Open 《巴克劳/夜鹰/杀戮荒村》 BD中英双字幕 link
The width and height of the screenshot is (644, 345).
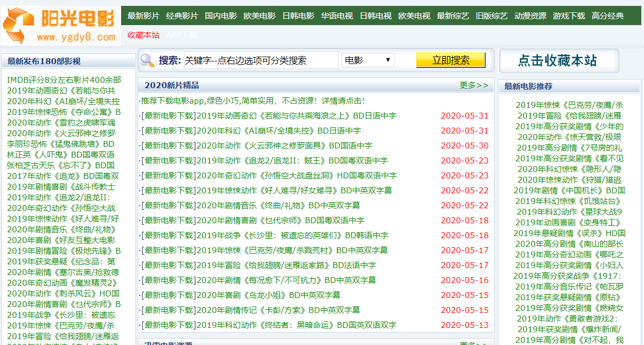(292, 250)
